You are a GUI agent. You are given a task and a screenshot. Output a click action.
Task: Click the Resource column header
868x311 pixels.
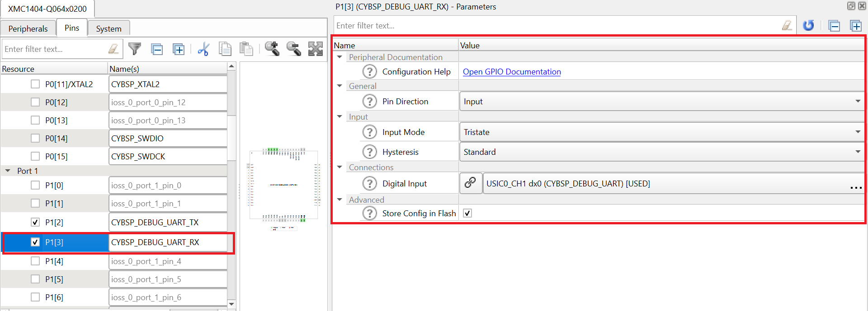pos(54,69)
